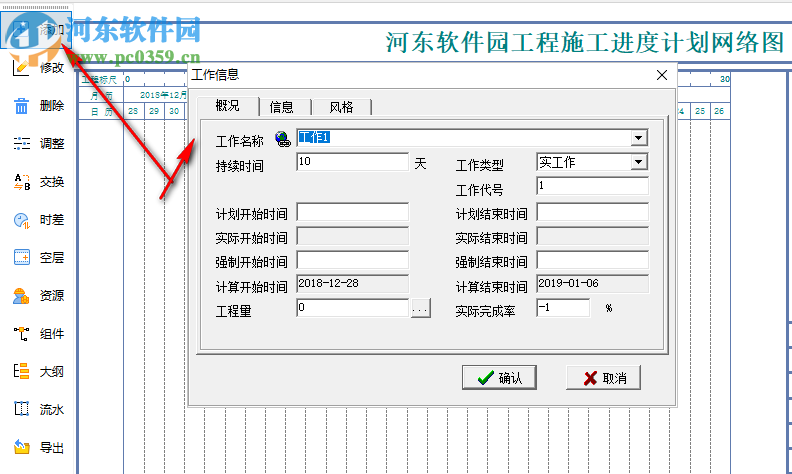
Task: Click the chart title 河东软件园工程施工进度计划网络图
Action: pos(584,42)
